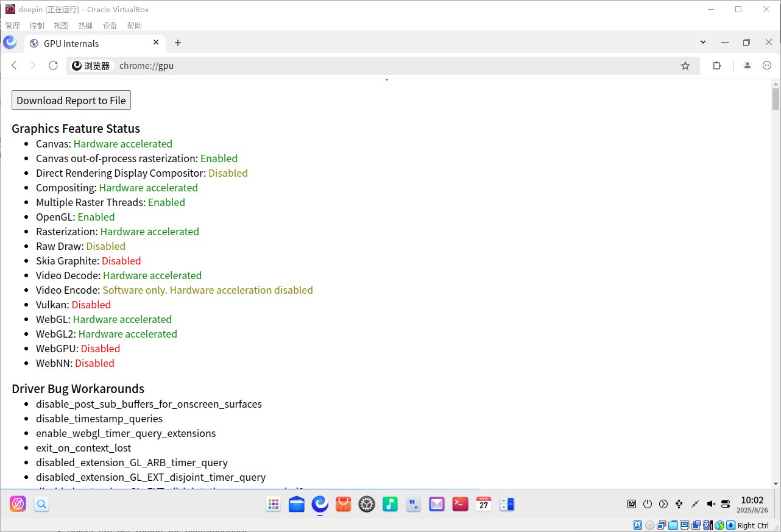Viewport: 781px width, 532px height.
Task: Open the user profile icon in browser
Action: click(747, 65)
